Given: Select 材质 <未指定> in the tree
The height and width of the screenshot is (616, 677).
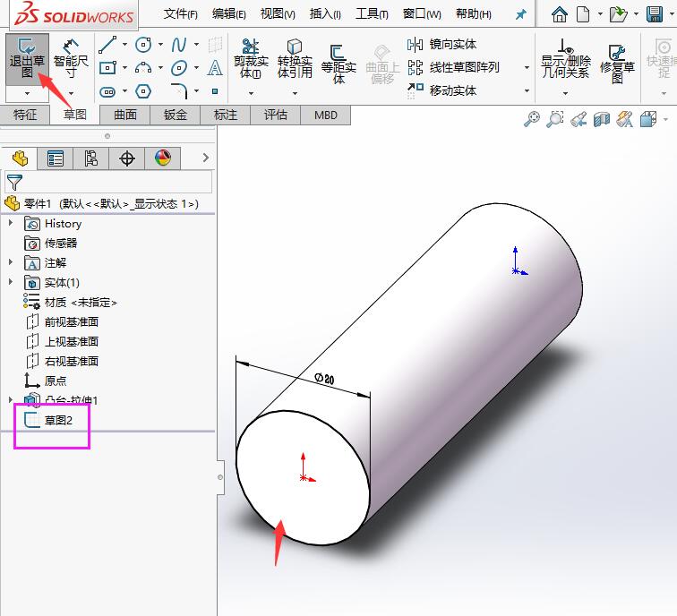Looking at the screenshot, I should coord(70,302).
